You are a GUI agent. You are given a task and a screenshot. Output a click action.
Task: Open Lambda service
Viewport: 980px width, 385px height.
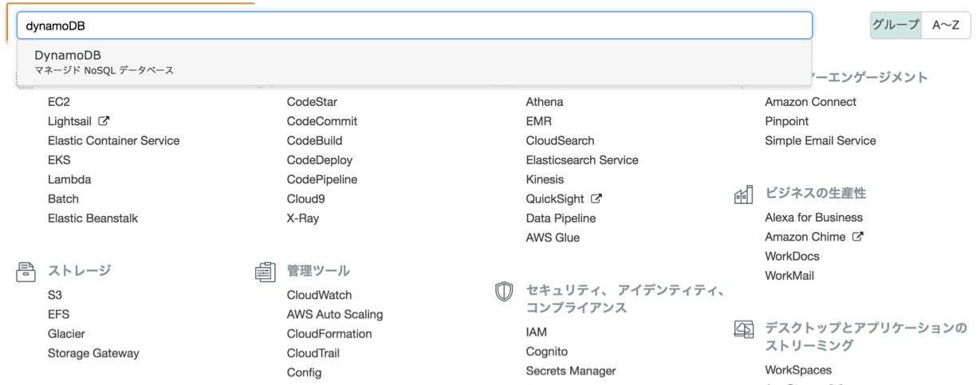click(x=69, y=179)
